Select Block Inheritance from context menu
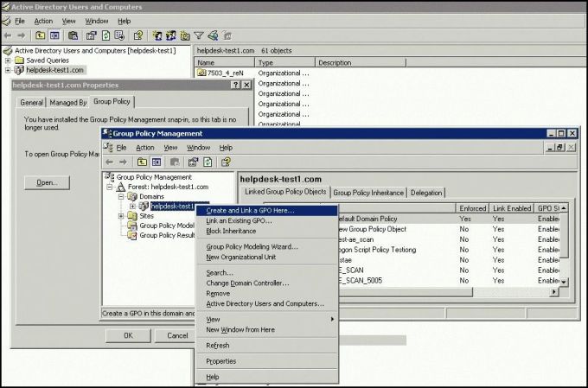This screenshot has height=388, width=588. [231, 231]
